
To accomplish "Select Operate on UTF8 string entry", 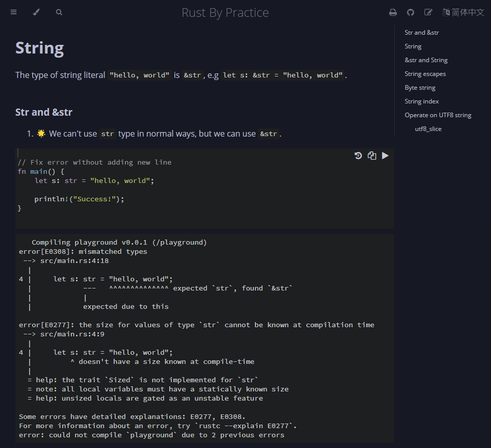I will click(438, 115).
